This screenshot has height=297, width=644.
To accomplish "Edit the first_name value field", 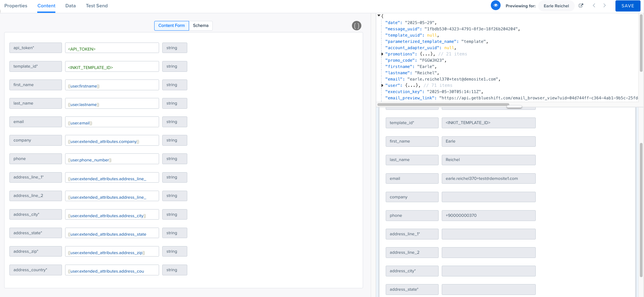I will tap(112, 85).
